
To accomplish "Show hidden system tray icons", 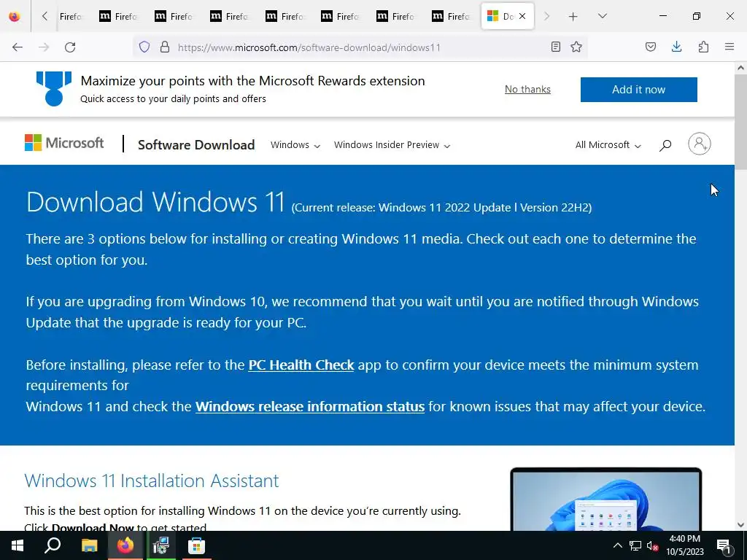I will click(617, 545).
